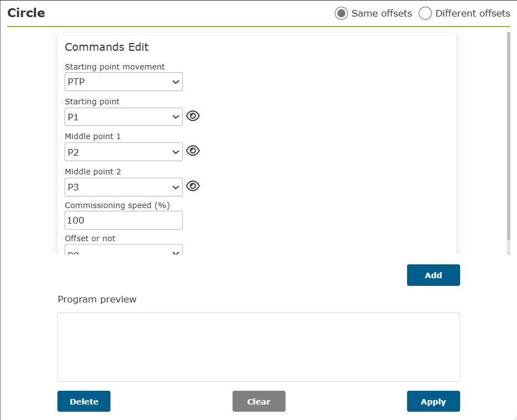Click the Add button
This screenshot has width=517, height=420.
433,275
